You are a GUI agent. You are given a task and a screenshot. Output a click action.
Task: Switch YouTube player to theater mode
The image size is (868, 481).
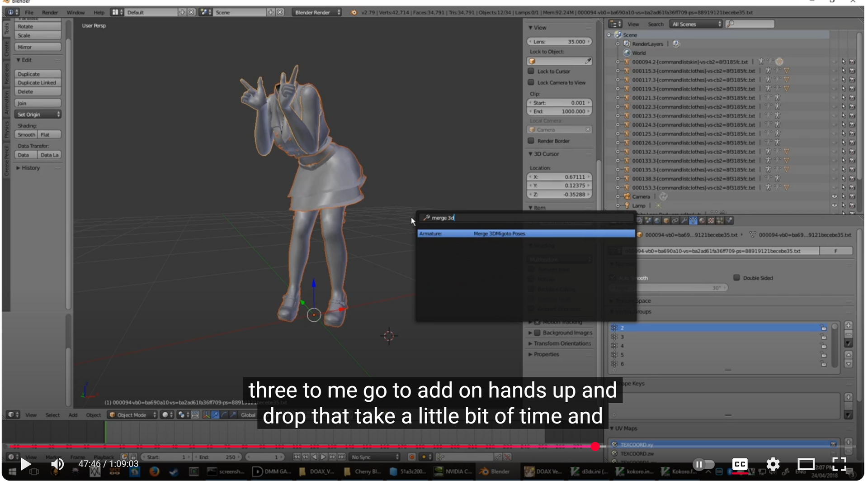click(x=806, y=464)
